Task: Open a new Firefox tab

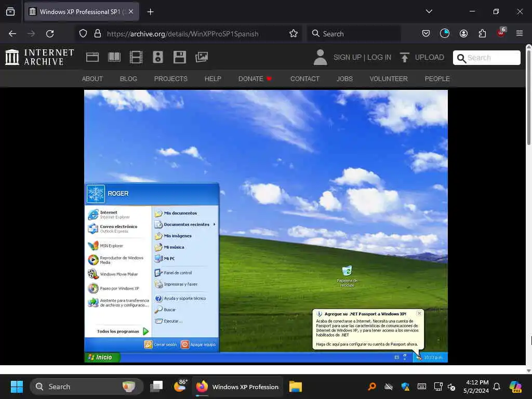Action: pyautogui.click(x=150, y=12)
